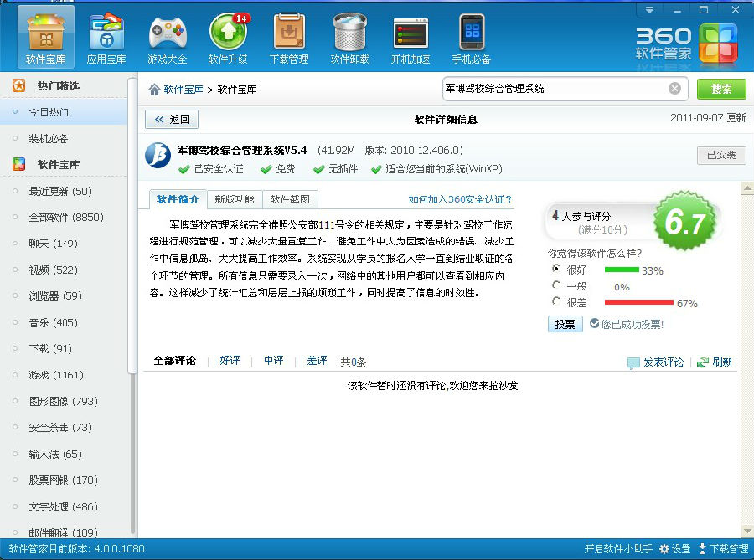Filter comments by 好评
The height and width of the screenshot is (560, 754).
click(230, 361)
